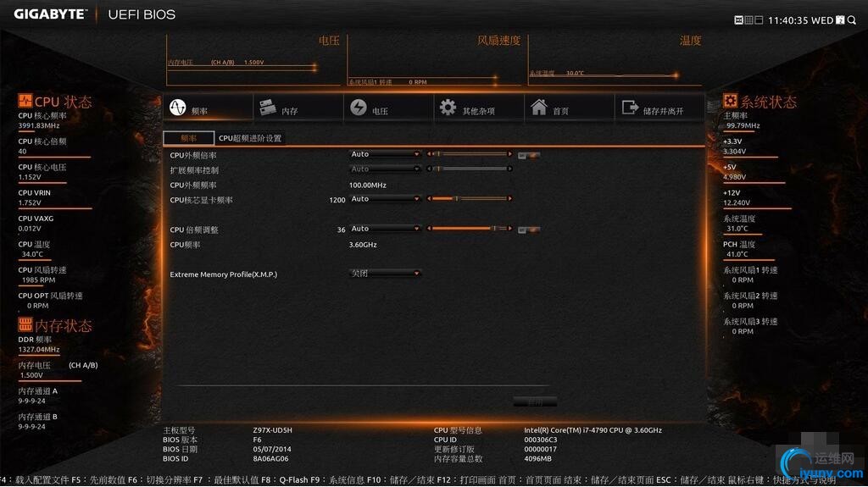
Task: Click the 3991.83MHz CPU core frequency reading
Action: [x=39, y=125]
